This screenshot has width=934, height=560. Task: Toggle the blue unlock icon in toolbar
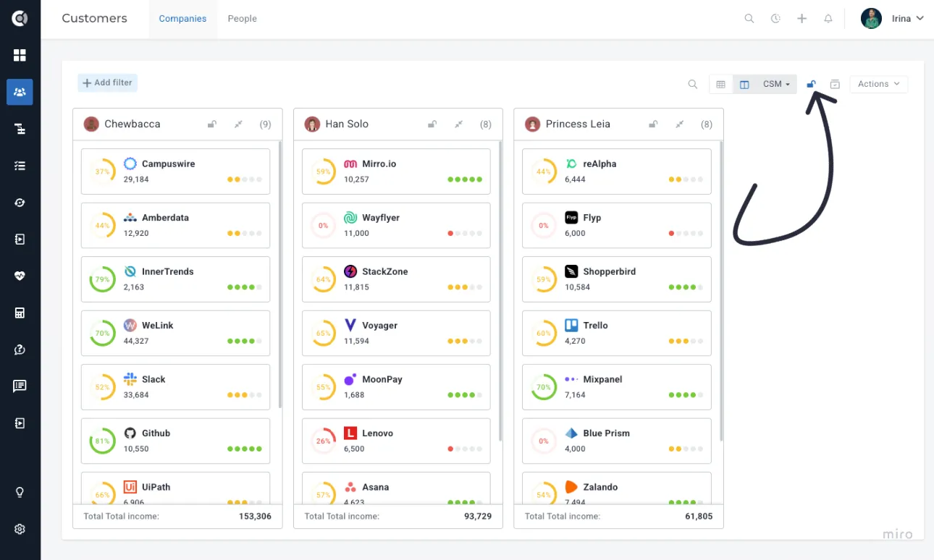(812, 84)
